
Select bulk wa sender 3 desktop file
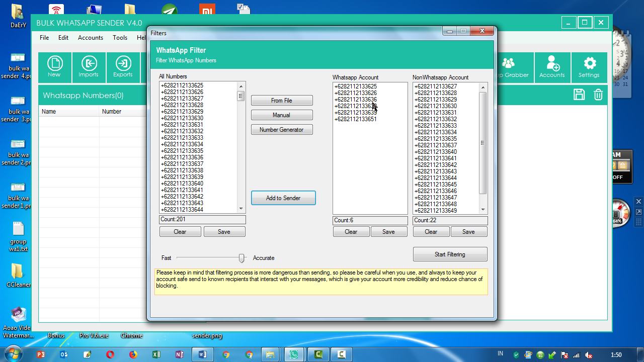(18, 109)
